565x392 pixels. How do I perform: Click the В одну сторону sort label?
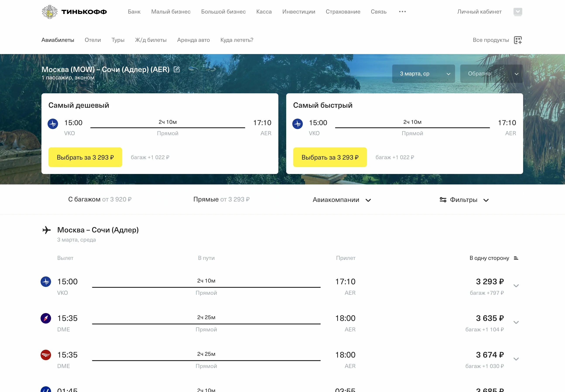(x=489, y=258)
